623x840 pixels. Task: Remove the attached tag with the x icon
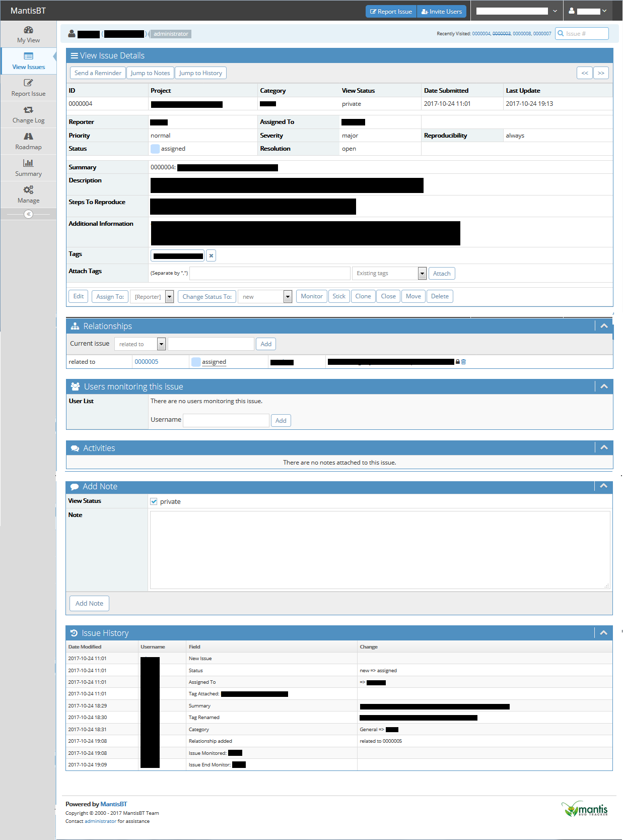click(x=211, y=256)
